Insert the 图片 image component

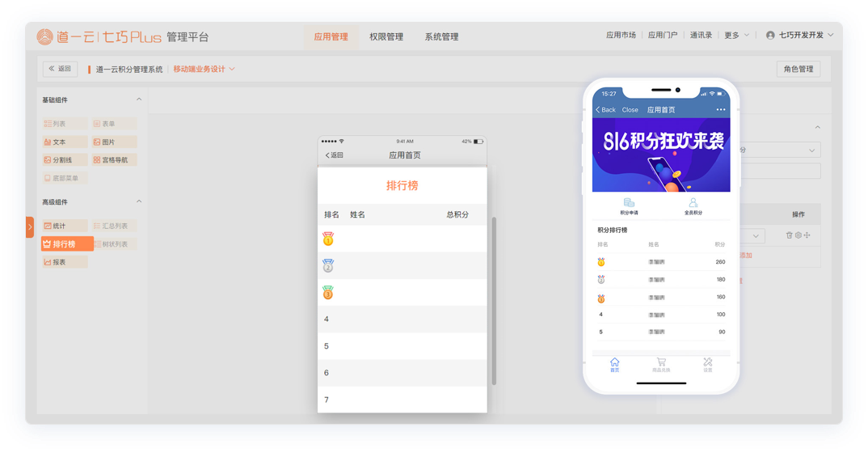[x=114, y=142]
